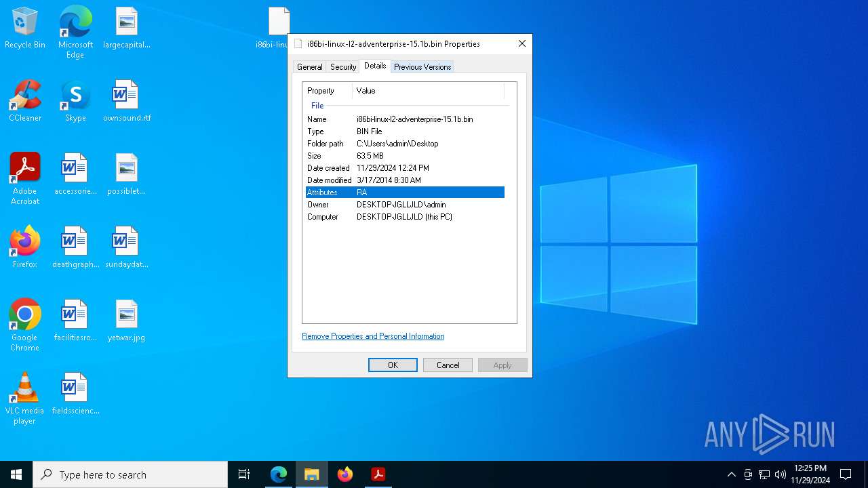868x488 pixels.
Task: Click the taskbar search box
Action: pyautogui.click(x=130, y=474)
